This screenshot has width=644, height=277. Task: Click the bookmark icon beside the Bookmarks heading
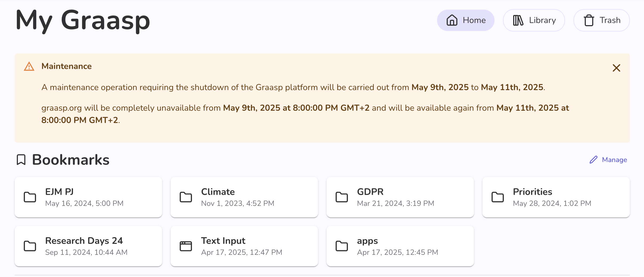(x=21, y=160)
